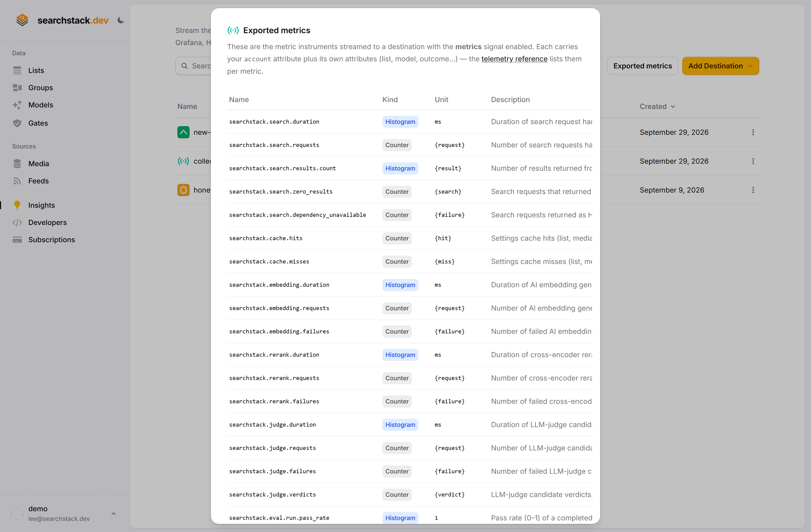The height and width of the screenshot is (532, 811).
Task: Click the demo account avatar
Action: tap(17, 513)
